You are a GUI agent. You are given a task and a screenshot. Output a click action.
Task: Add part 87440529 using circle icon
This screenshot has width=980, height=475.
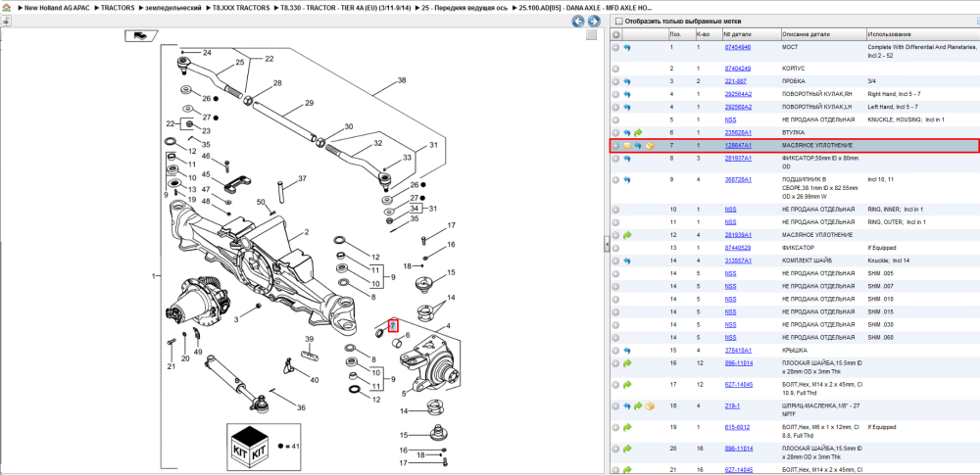tap(615, 248)
